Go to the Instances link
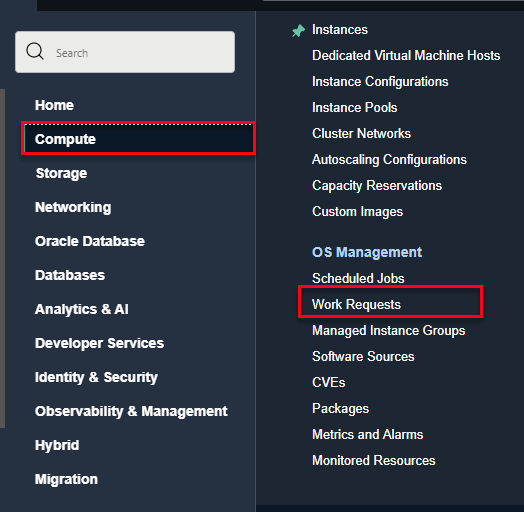This screenshot has width=524, height=512. (340, 30)
